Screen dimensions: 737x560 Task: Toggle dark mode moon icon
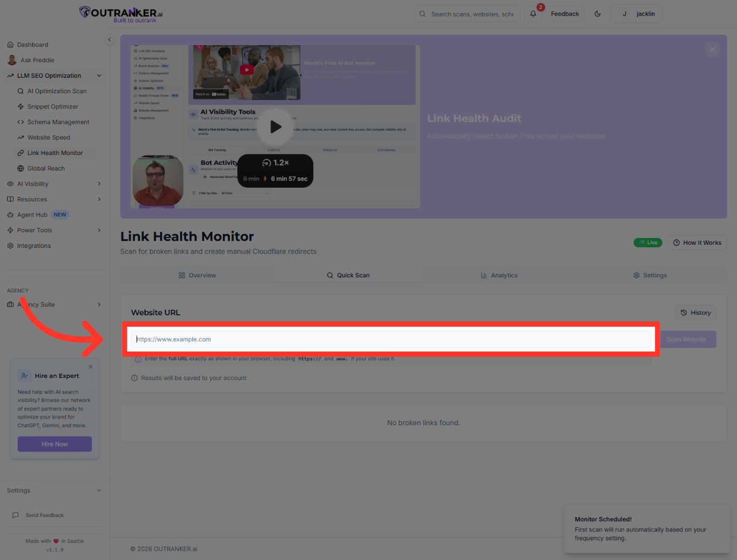point(598,14)
